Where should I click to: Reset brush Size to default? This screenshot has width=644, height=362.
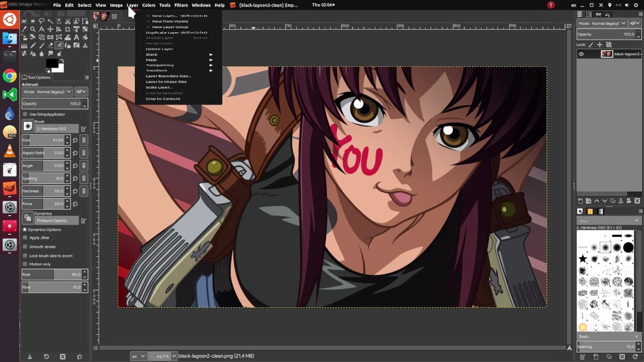point(75,140)
